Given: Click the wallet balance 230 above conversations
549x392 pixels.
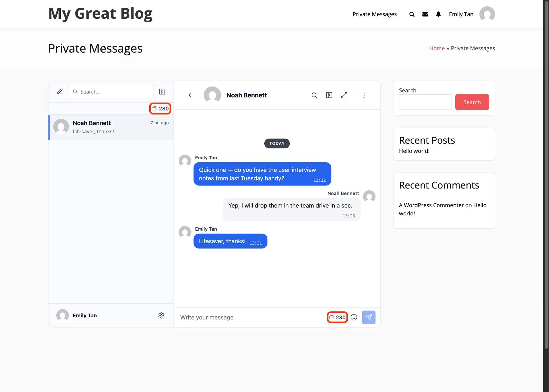Looking at the screenshot, I should pyautogui.click(x=160, y=108).
